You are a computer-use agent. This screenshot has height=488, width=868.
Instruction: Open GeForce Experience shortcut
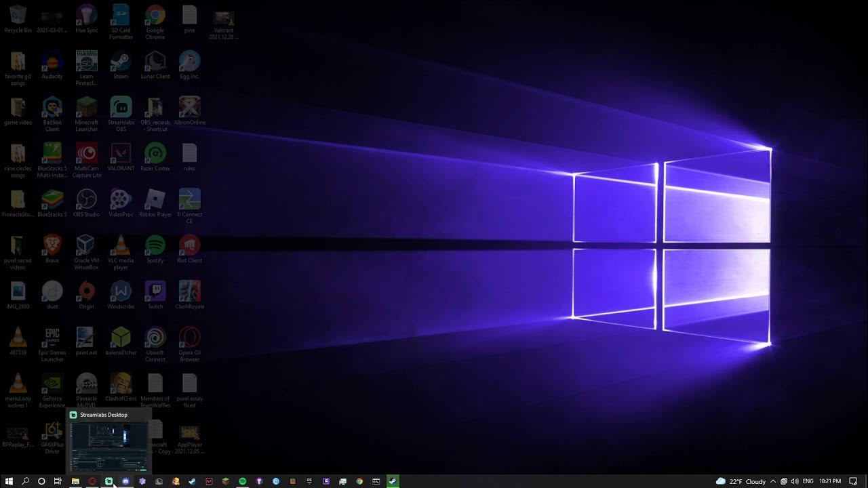point(52,391)
